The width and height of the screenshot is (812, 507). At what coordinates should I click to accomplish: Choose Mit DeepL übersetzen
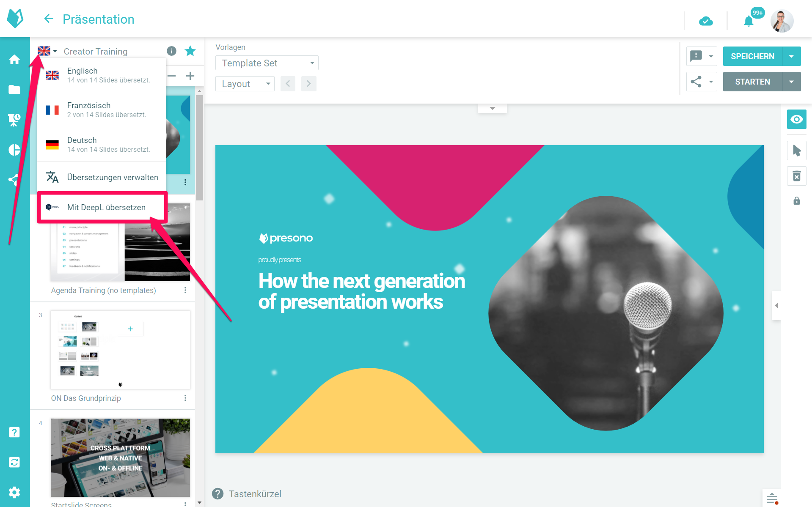[x=102, y=207]
